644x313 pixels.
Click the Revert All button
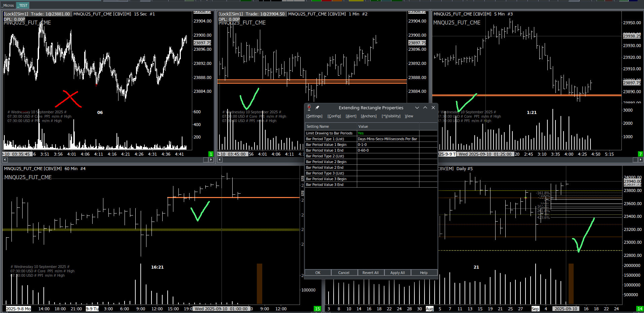pyautogui.click(x=371, y=273)
